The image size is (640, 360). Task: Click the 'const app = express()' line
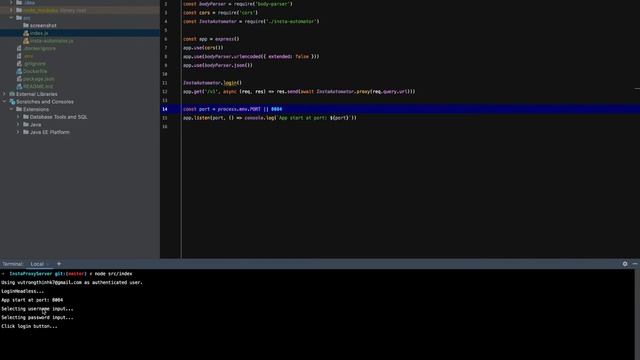pyautogui.click(x=211, y=39)
